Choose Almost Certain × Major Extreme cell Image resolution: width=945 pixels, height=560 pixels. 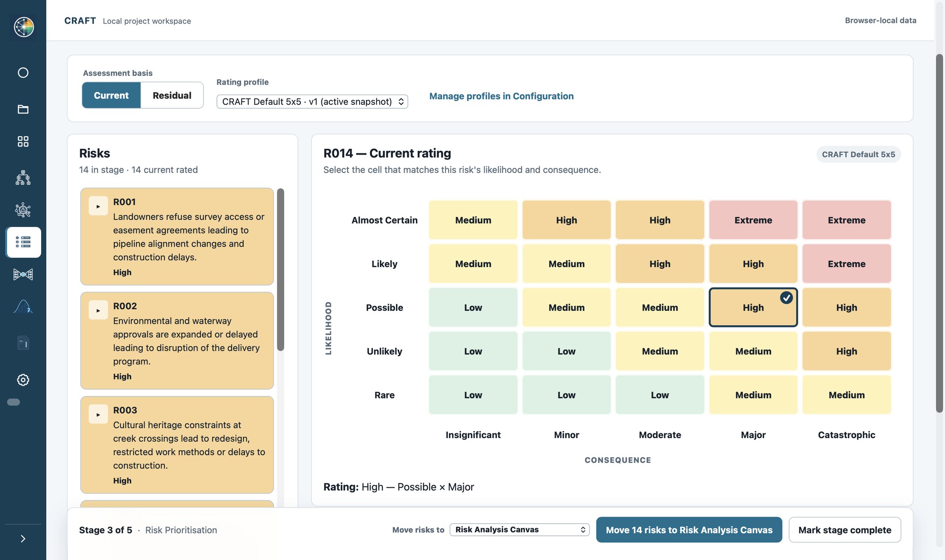753,220
